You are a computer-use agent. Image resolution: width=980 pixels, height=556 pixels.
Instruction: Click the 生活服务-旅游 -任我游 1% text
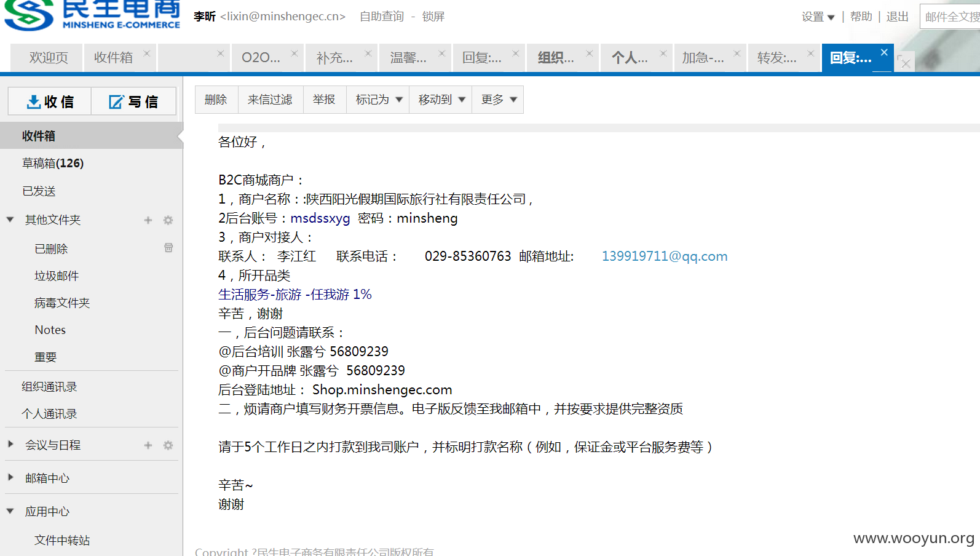[295, 295]
